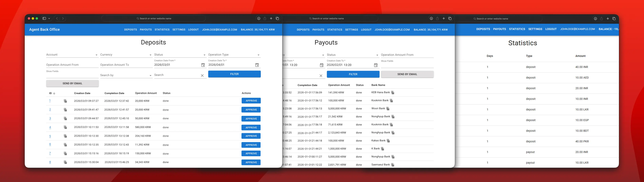Click Operation Amount To field in Deposits
Image resolution: width=644 pixels, height=182 pixels.
126,65
